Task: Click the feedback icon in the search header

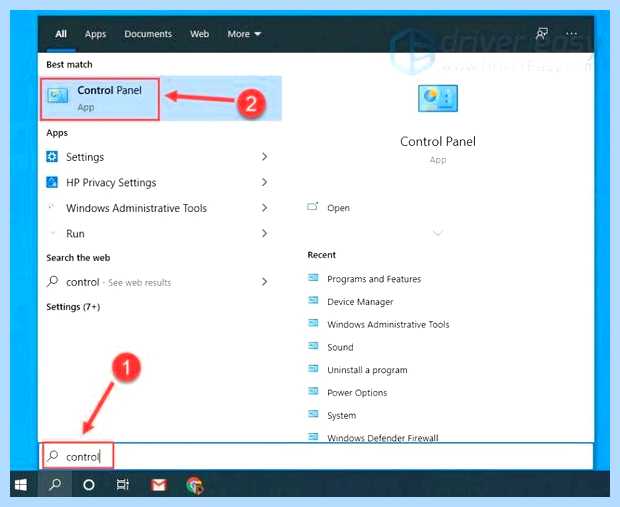Action: [542, 34]
